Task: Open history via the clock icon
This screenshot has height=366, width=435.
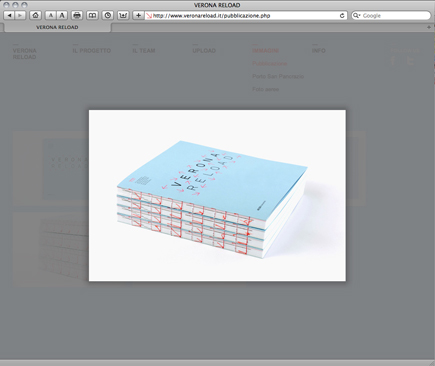Action: pos(108,15)
